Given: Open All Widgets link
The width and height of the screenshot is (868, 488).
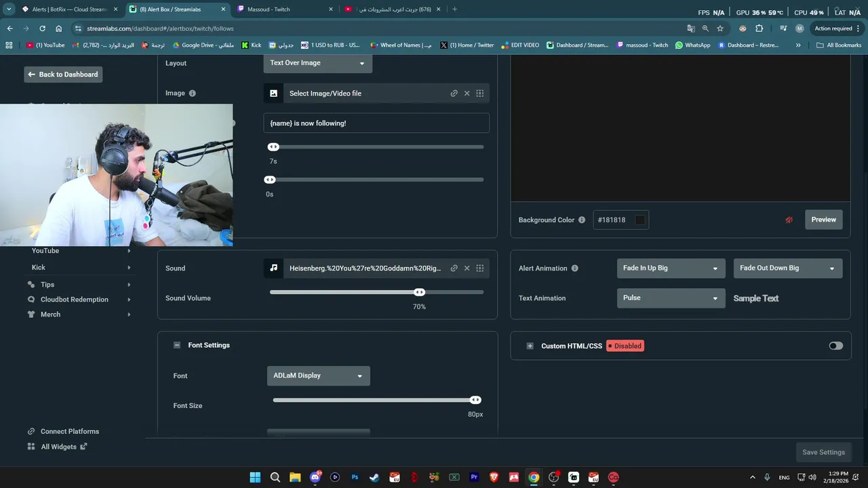Looking at the screenshot, I should (57, 447).
